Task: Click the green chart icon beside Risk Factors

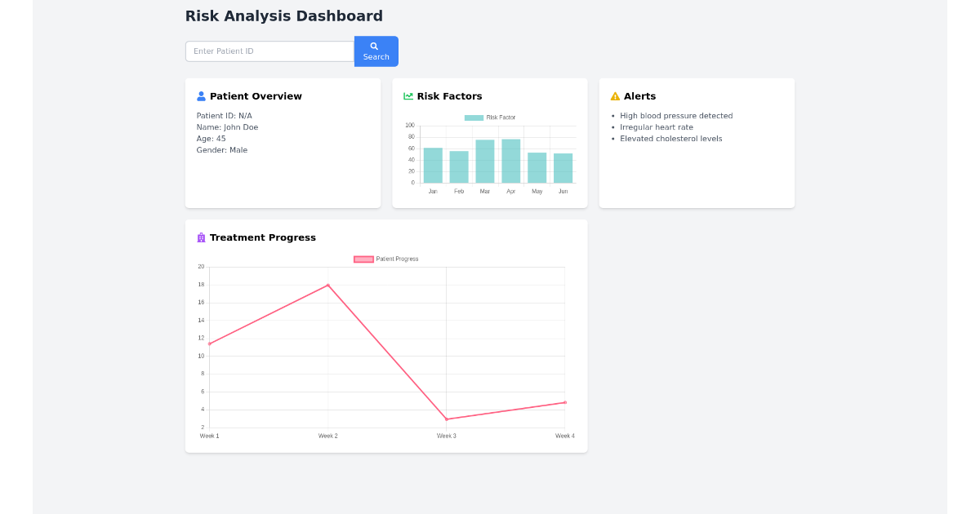Action: [x=407, y=95]
